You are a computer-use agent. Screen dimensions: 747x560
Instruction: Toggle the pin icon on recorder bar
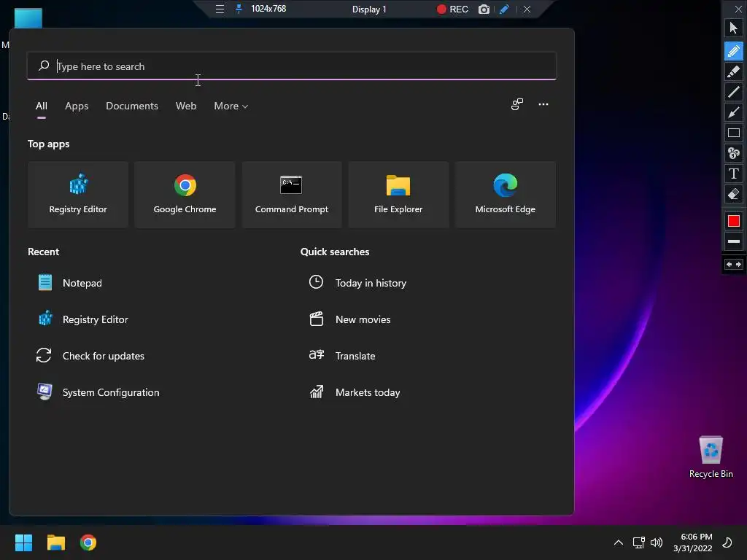[x=239, y=9]
